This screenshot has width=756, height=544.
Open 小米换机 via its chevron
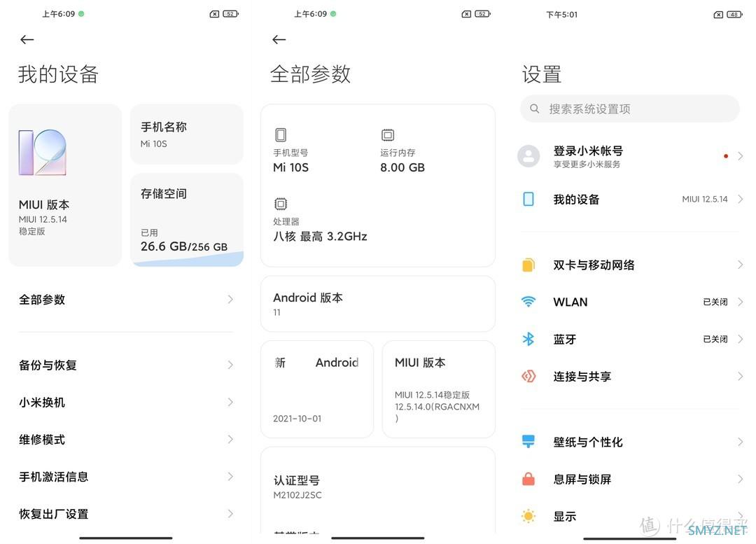coord(230,402)
